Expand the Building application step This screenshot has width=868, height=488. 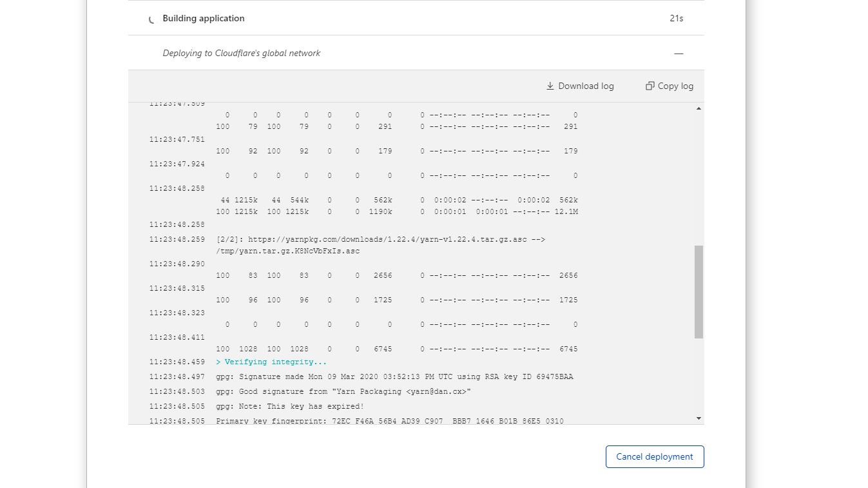click(x=203, y=19)
